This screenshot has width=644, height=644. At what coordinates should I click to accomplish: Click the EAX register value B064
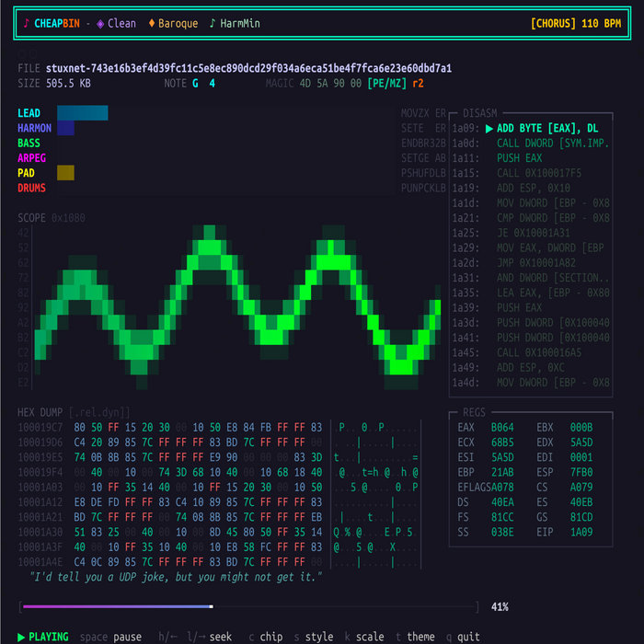coord(502,428)
